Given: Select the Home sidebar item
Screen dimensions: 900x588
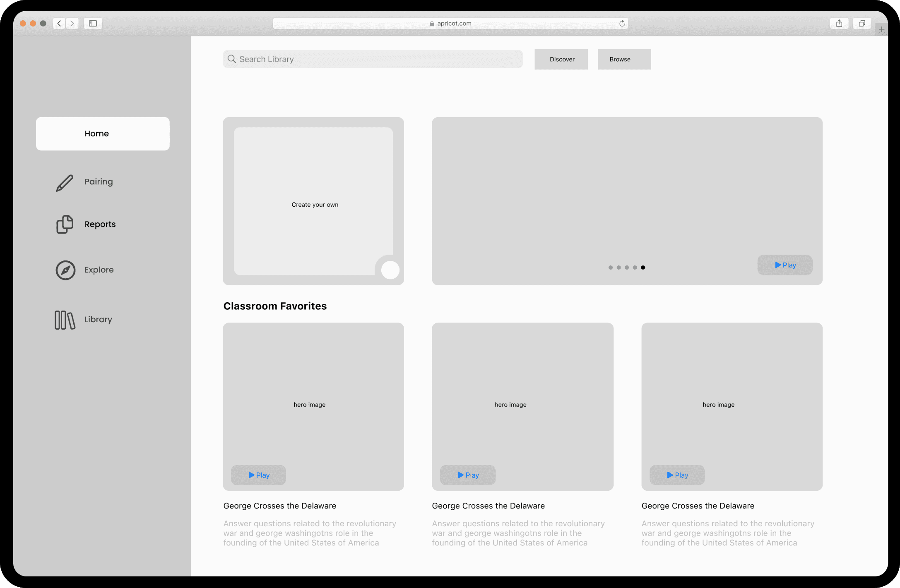Looking at the screenshot, I should click(x=103, y=134).
